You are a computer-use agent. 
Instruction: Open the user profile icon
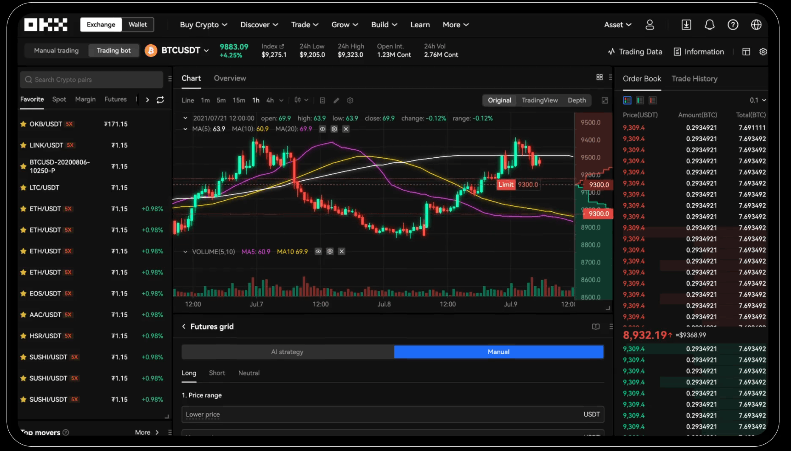click(650, 24)
